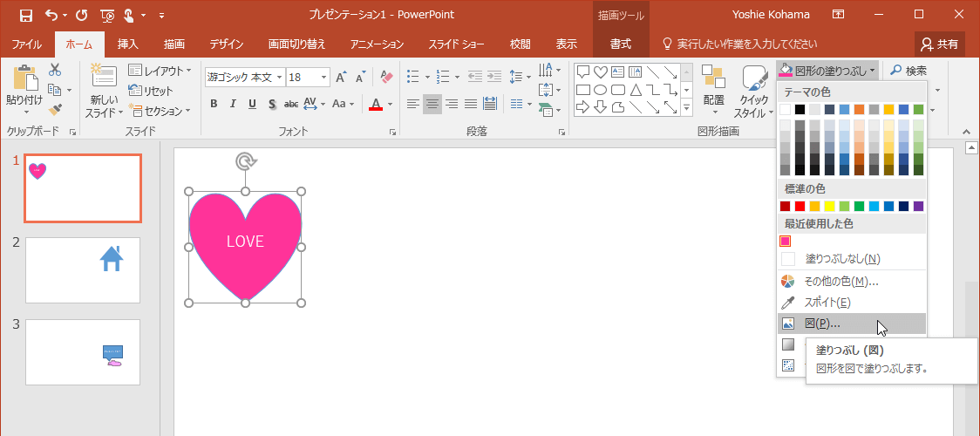
Task: Choose その他の色(M)... menu item
Action: (851, 281)
